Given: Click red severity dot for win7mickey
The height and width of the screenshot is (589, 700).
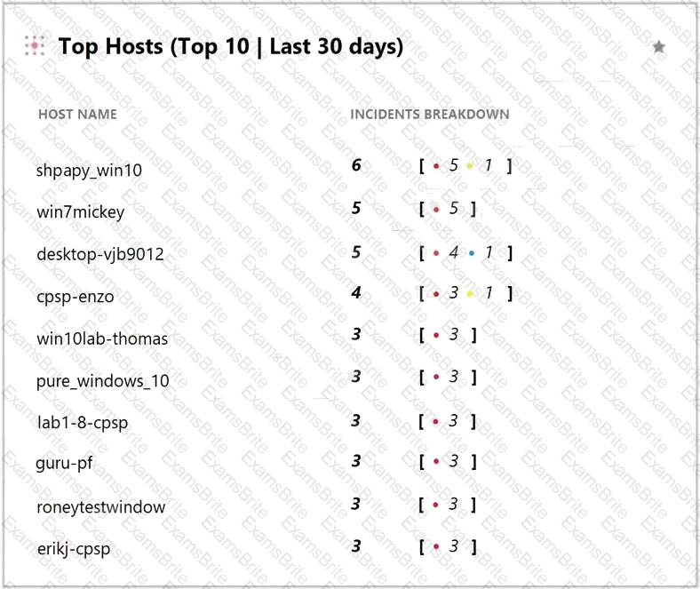Looking at the screenshot, I should tap(435, 210).
